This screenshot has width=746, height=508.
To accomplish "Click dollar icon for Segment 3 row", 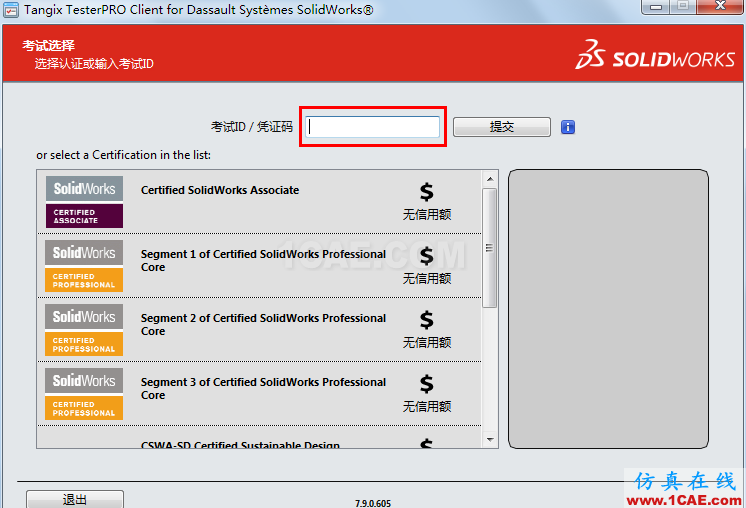I will (x=427, y=384).
